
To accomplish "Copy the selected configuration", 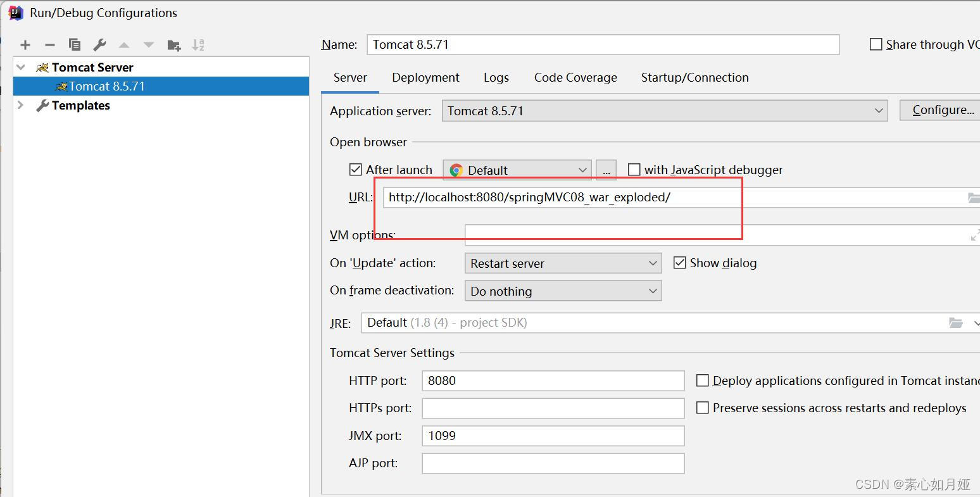I will point(75,45).
